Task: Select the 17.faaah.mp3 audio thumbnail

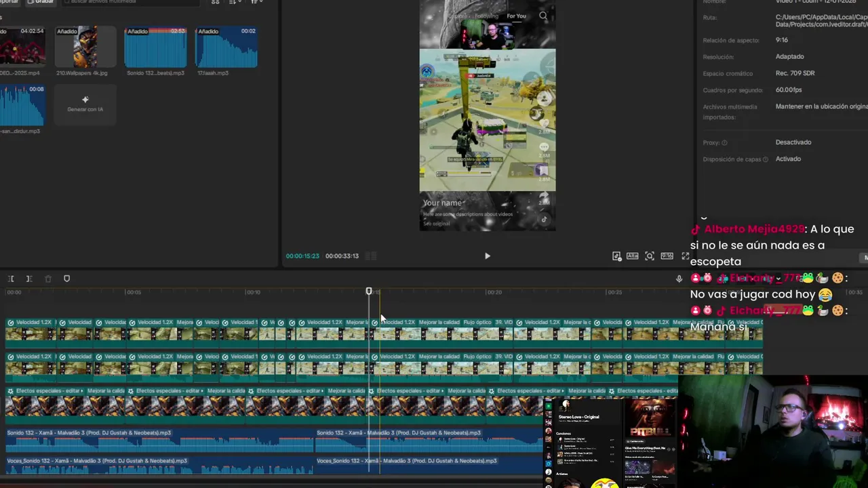Action: 226,47
